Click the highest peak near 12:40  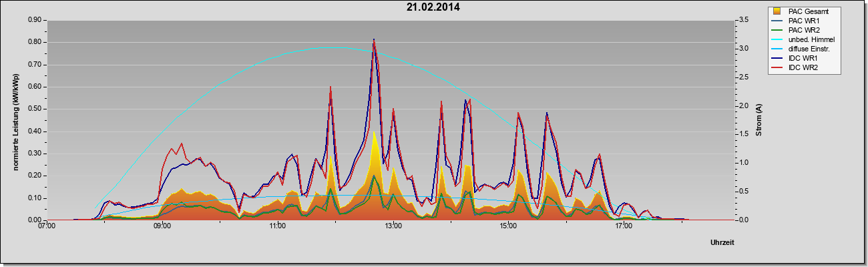pos(374,39)
